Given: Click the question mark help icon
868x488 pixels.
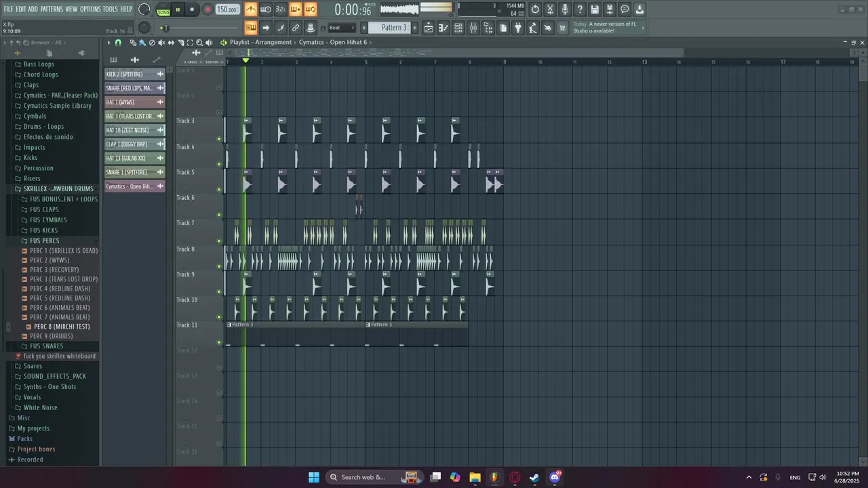Looking at the screenshot, I should (x=580, y=9).
